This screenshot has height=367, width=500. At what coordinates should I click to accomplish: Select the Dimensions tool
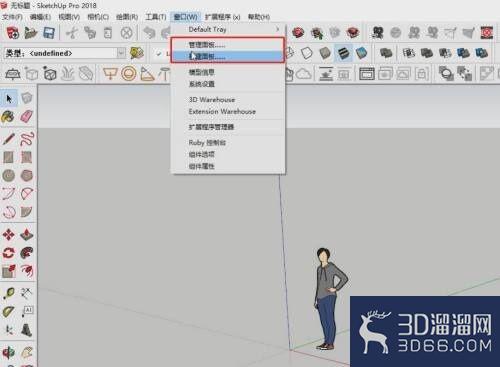click(x=27, y=293)
